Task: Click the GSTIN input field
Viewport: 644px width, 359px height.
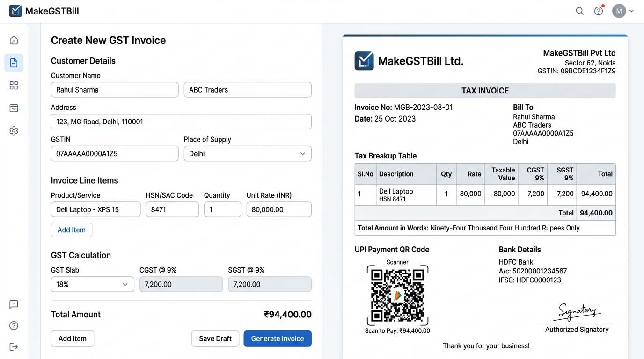Action: click(115, 154)
